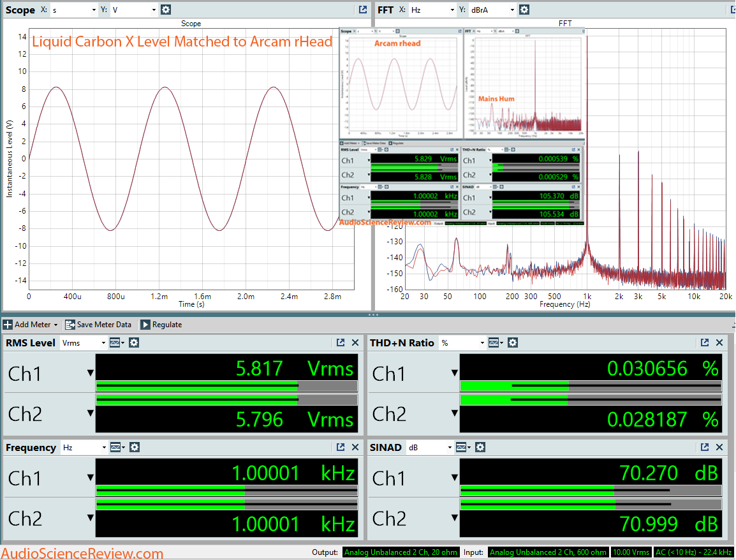The image size is (736, 560).
Task: Expand Ch2 arrow in SINAD meter
Action: [x=454, y=518]
